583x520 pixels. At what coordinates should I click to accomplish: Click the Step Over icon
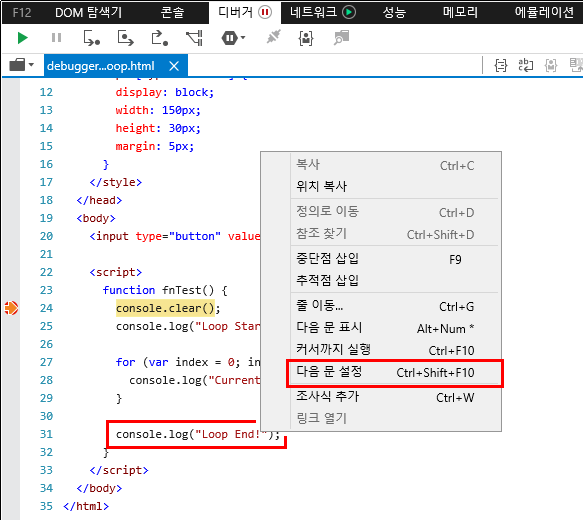126,38
